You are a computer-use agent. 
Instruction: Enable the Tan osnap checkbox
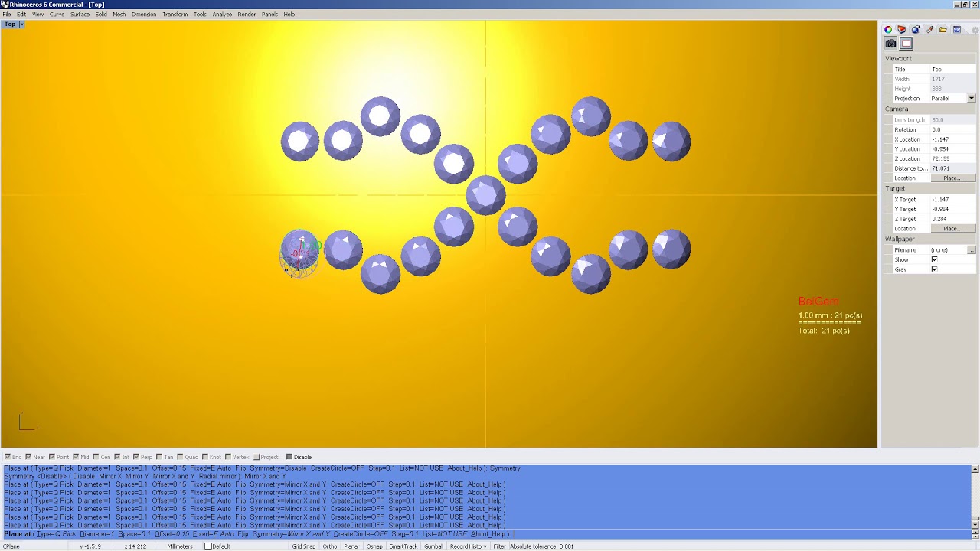159,457
